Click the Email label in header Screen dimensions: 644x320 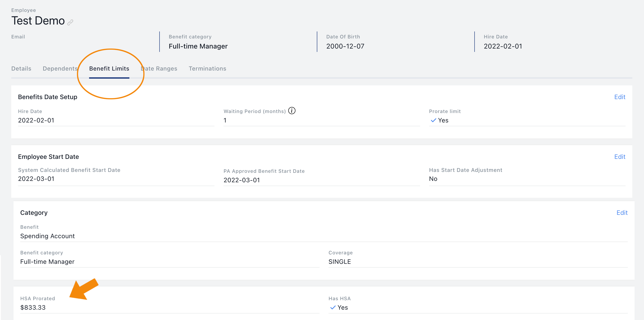[x=18, y=37]
